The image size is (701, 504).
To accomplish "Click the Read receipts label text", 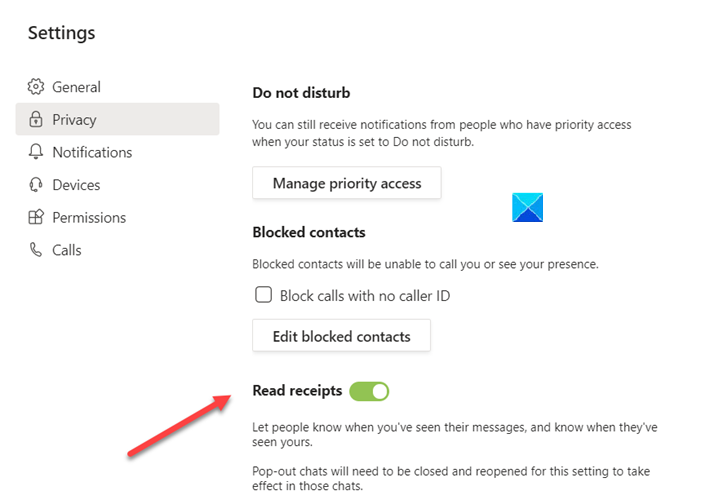I will 297,391.
